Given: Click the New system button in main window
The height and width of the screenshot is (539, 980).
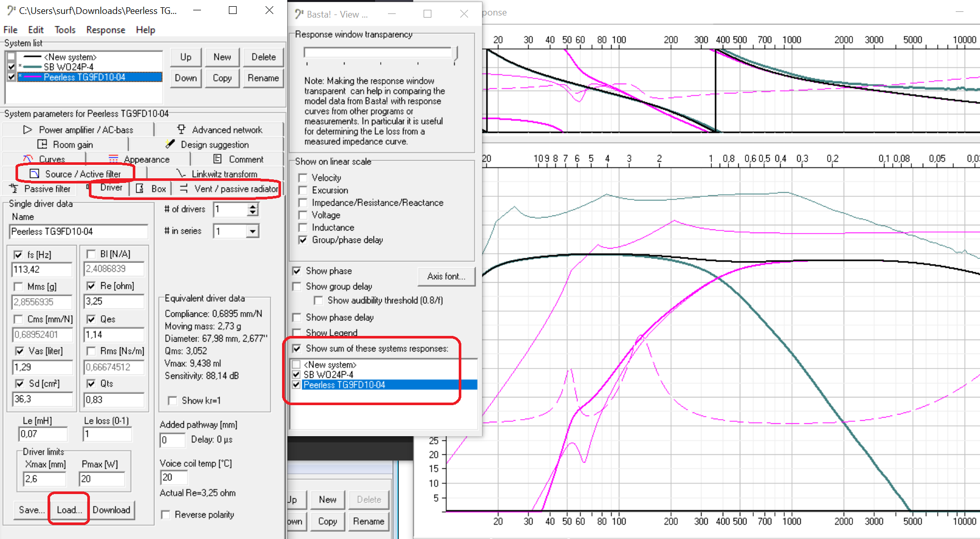Looking at the screenshot, I should 222,57.
